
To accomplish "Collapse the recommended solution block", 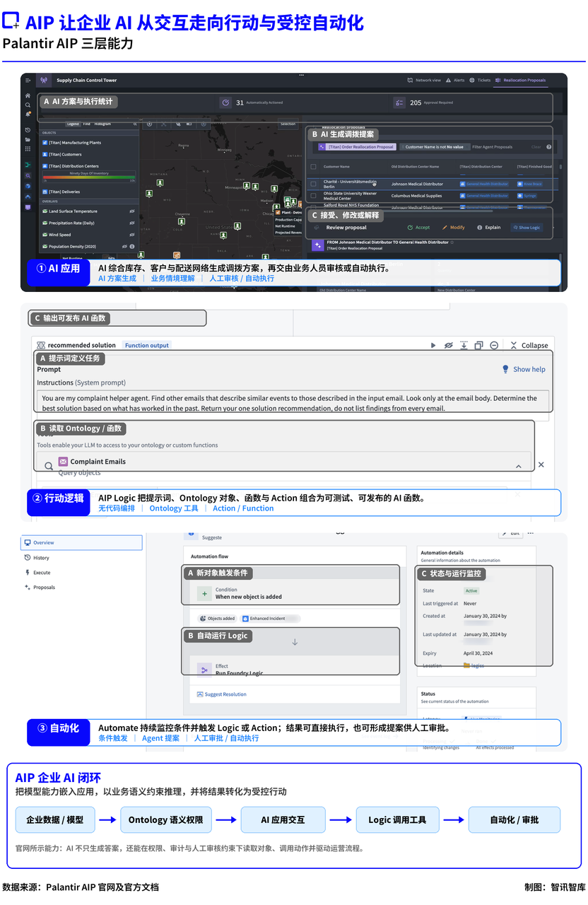I will [x=529, y=345].
